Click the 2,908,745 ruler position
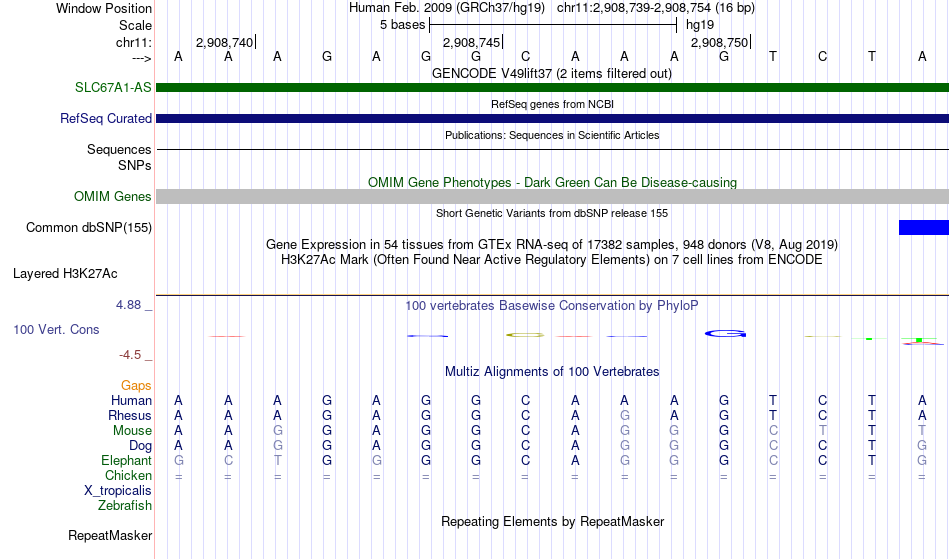The image size is (950, 559). pyautogui.click(x=471, y=42)
